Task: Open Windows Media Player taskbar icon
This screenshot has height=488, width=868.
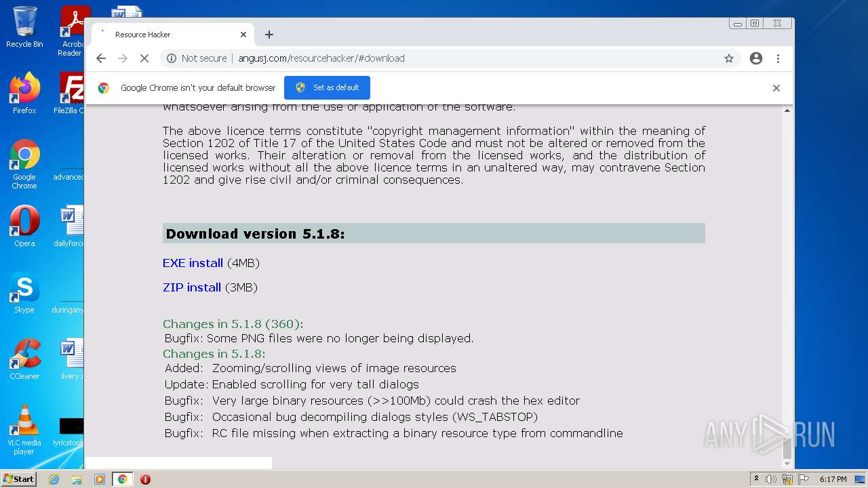Action: [100, 479]
